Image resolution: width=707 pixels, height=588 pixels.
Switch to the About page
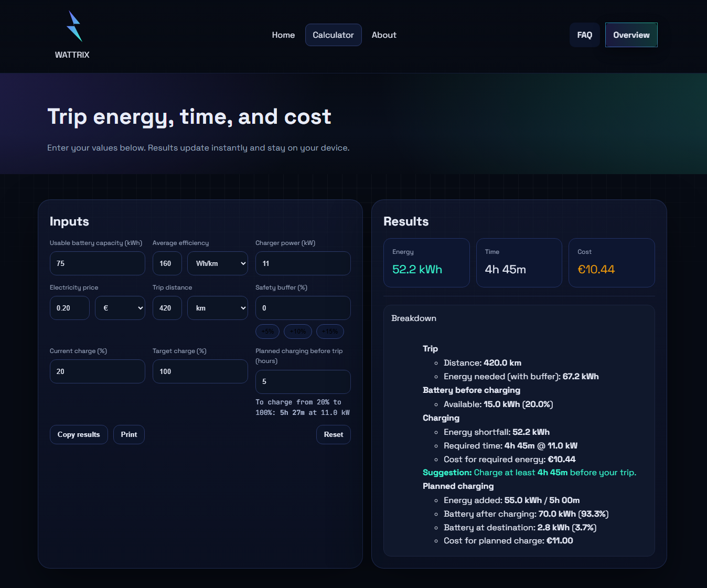(384, 35)
